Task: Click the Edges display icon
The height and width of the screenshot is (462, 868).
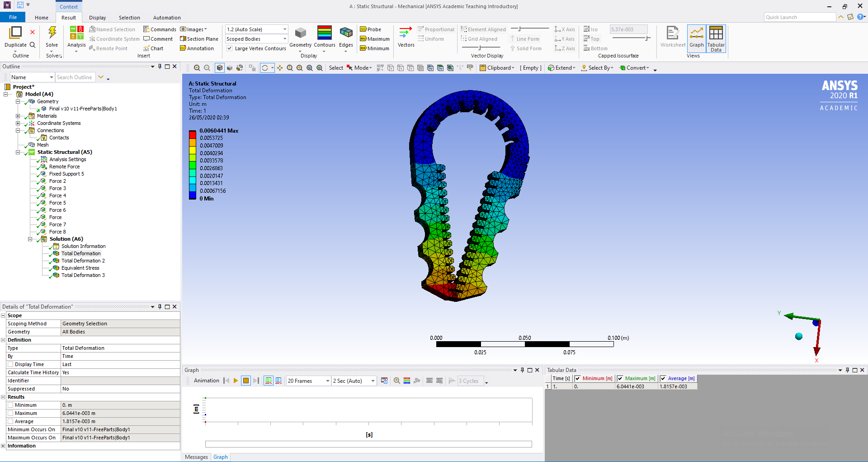Action: tap(346, 33)
